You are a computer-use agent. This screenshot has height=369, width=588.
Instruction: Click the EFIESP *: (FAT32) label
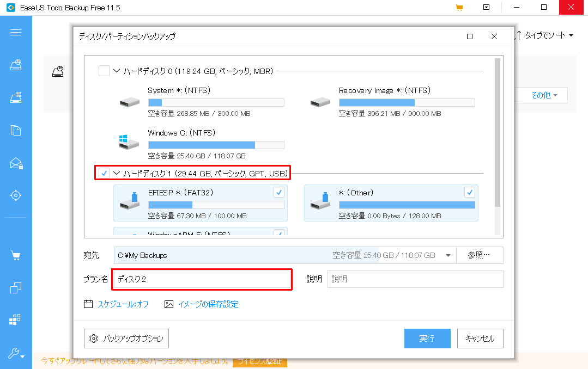click(x=181, y=193)
